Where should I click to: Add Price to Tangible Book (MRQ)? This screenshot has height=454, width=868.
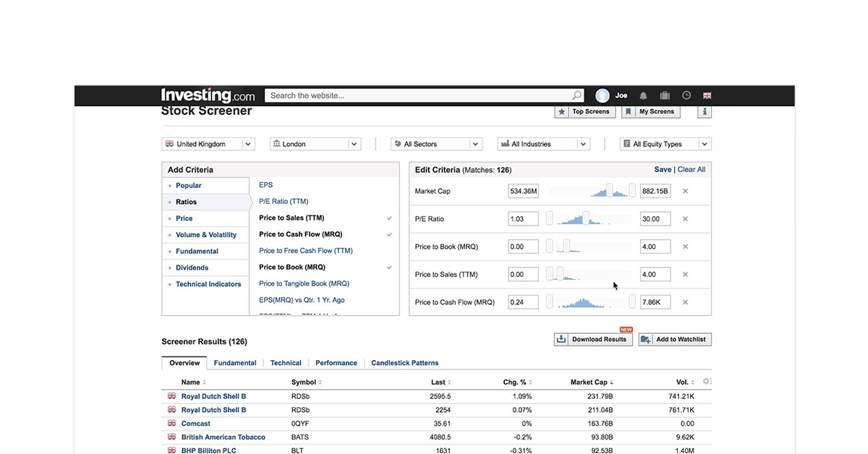304,284
